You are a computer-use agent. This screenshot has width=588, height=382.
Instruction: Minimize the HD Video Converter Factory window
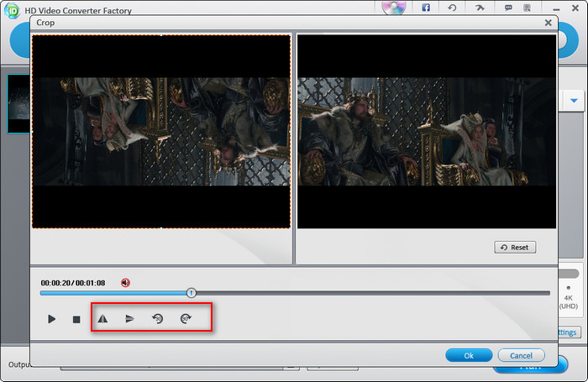coord(556,9)
